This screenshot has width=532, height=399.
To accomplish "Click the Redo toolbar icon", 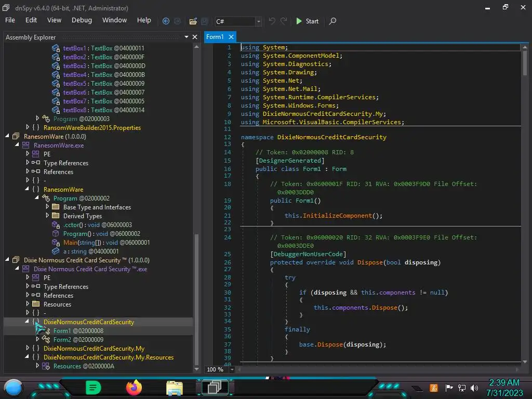I will pyautogui.click(x=284, y=21).
